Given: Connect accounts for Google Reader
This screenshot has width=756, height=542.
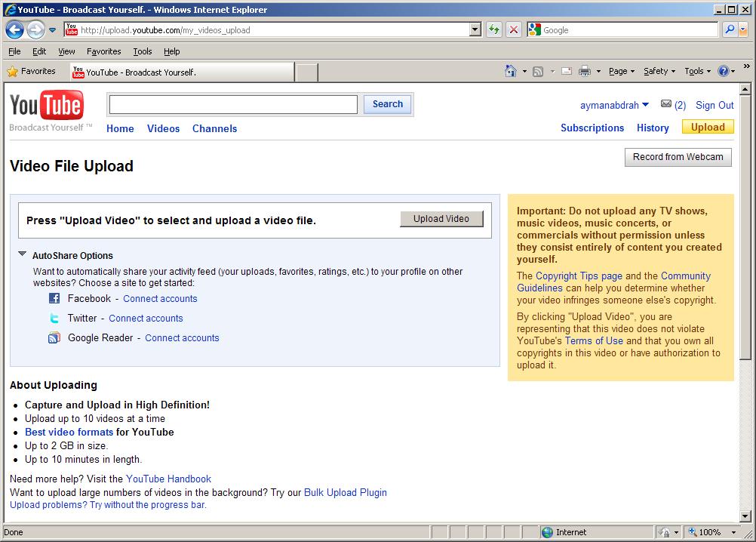Looking at the screenshot, I should tap(183, 338).
